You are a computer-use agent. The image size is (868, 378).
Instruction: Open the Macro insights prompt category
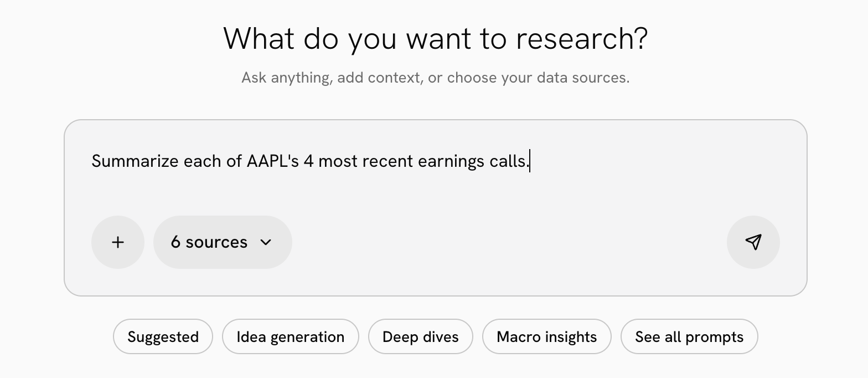[x=547, y=336]
